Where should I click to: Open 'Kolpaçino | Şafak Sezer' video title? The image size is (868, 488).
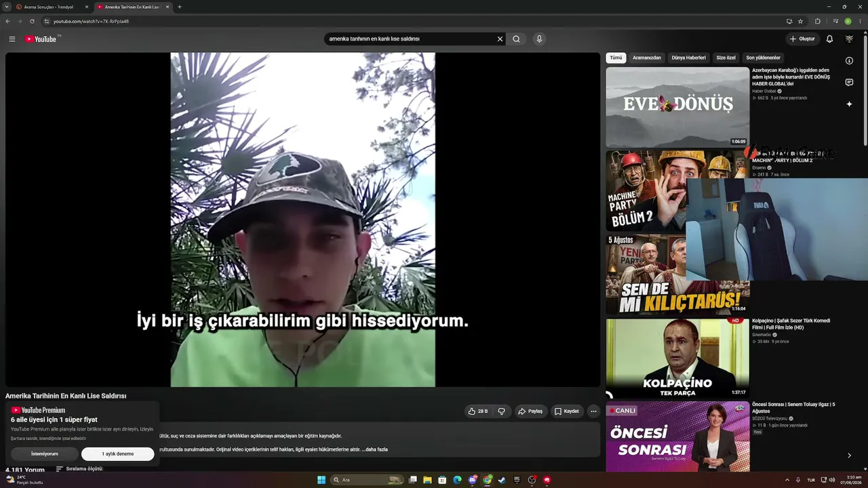pyautogui.click(x=791, y=324)
